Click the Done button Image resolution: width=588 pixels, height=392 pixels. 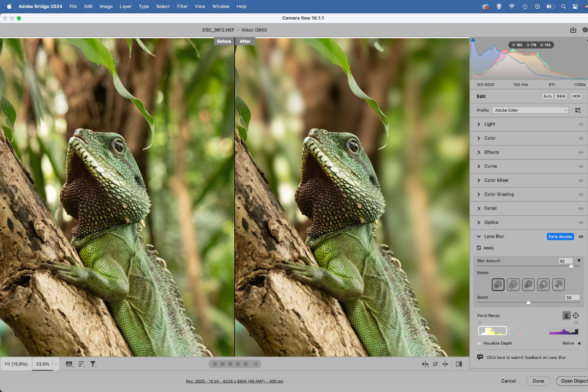click(538, 381)
